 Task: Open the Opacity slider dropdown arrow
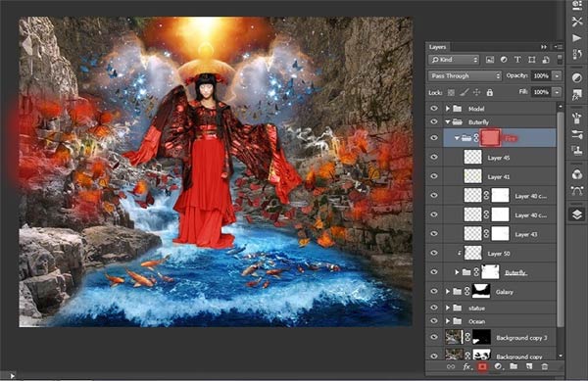(x=558, y=76)
